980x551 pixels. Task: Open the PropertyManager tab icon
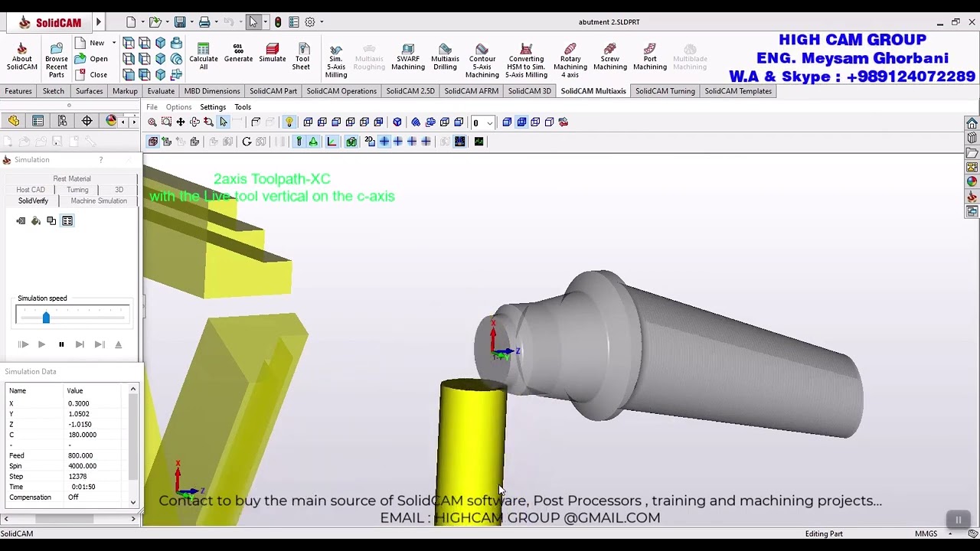[x=38, y=121]
